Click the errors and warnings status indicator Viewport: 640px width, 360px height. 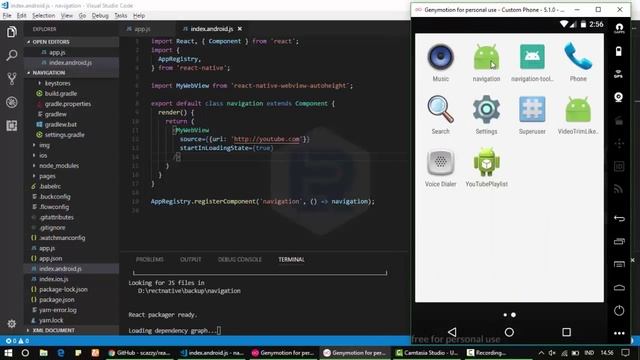pos(17,340)
